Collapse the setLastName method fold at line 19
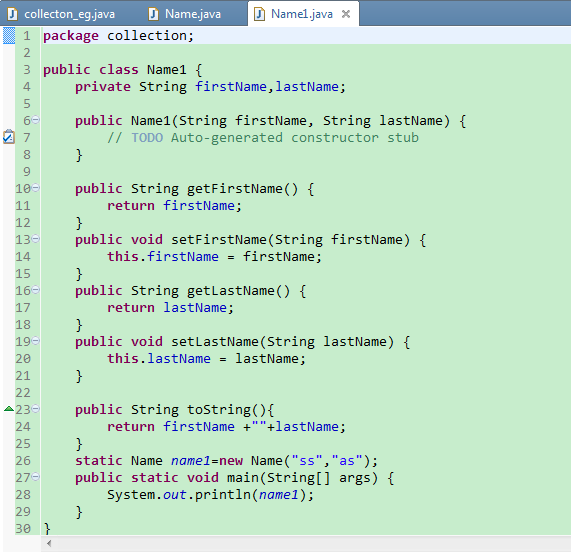Screen dimensions: 571x553 (35, 340)
